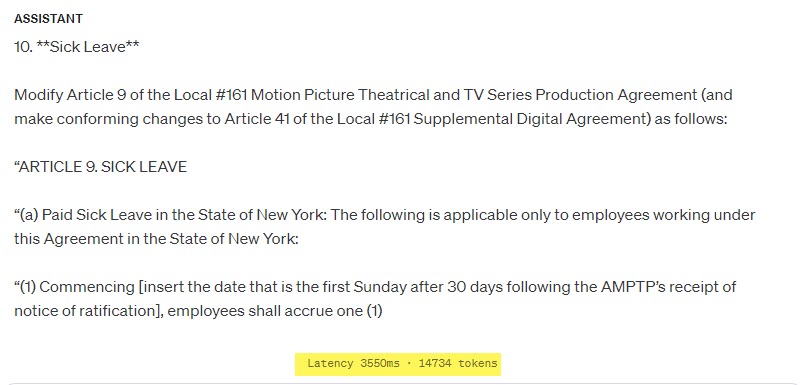Click the words "employees working under"
This screenshot has width=800, height=385.
pyautogui.click(x=664, y=215)
